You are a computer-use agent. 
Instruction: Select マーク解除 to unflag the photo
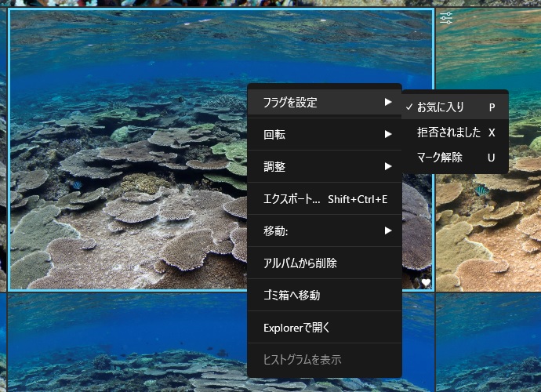pos(455,158)
